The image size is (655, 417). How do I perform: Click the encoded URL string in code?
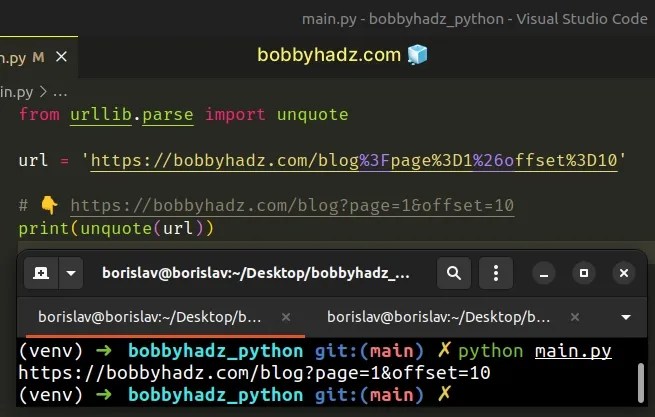pyautogui.click(x=354, y=161)
